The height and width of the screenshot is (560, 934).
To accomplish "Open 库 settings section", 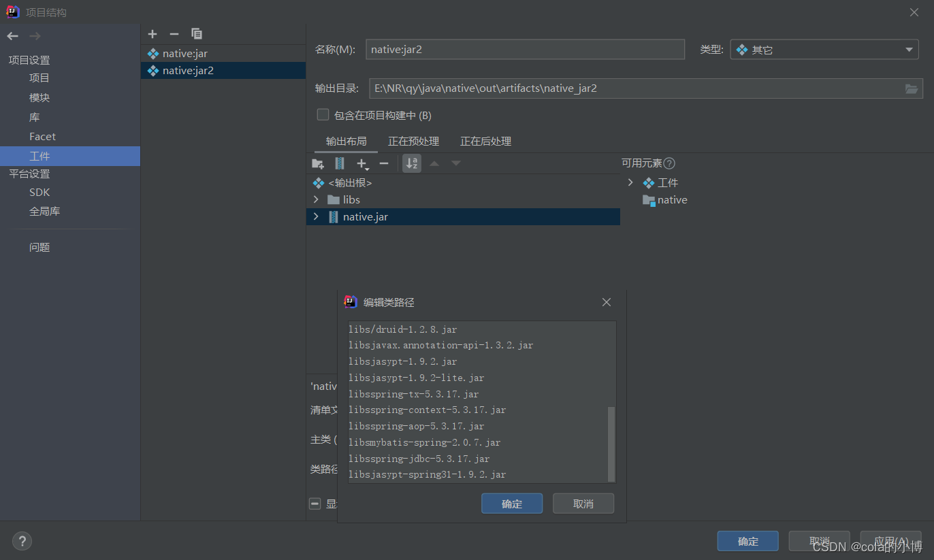I will coord(35,117).
